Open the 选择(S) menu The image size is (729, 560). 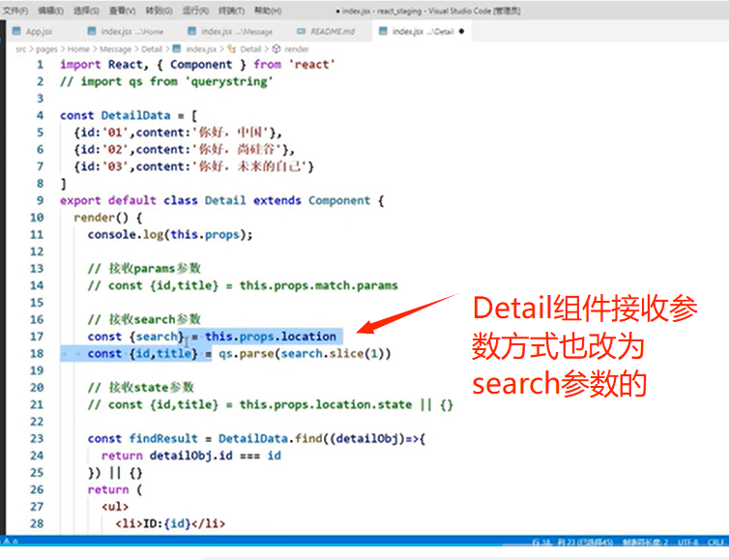(86, 11)
